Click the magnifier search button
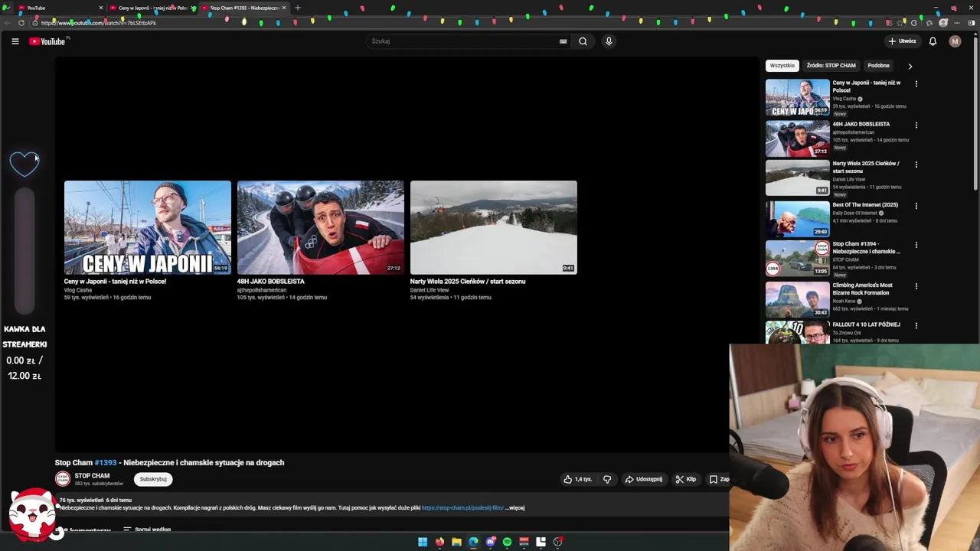 point(583,41)
